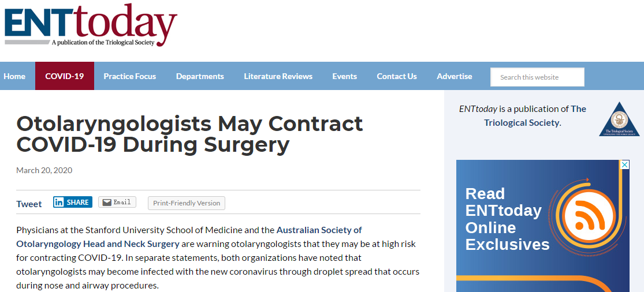The height and width of the screenshot is (292, 644).
Task: Click the Read ENTtoday Online Exclusives banner
Action: pyautogui.click(x=542, y=226)
